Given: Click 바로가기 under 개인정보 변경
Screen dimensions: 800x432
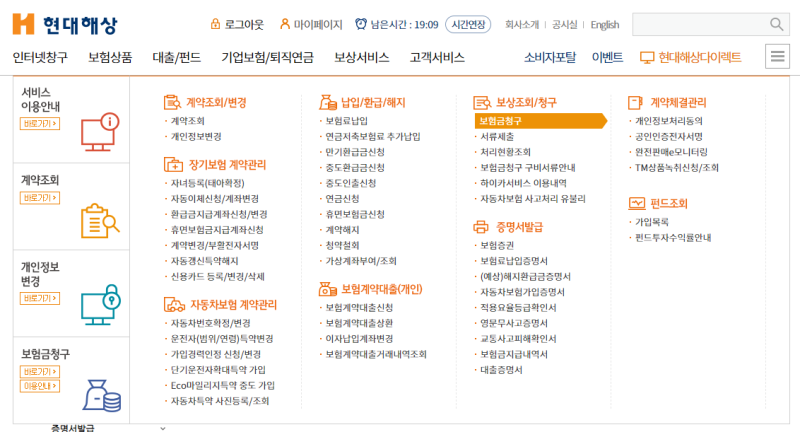Looking at the screenshot, I should [x=40, y=298].
